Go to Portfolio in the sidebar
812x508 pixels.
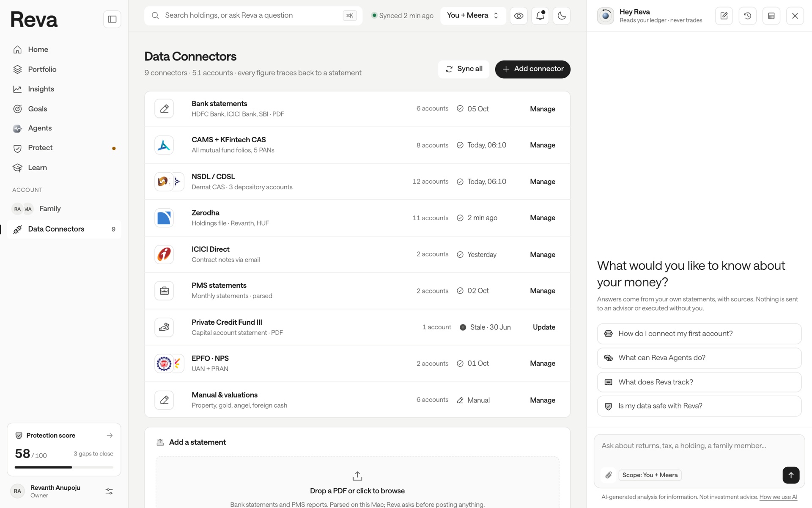pyautogui.click(x=64, y=69)
